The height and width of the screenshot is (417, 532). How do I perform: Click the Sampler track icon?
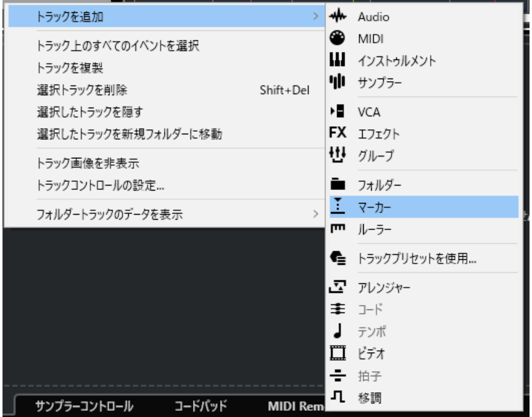coord(337,82)
